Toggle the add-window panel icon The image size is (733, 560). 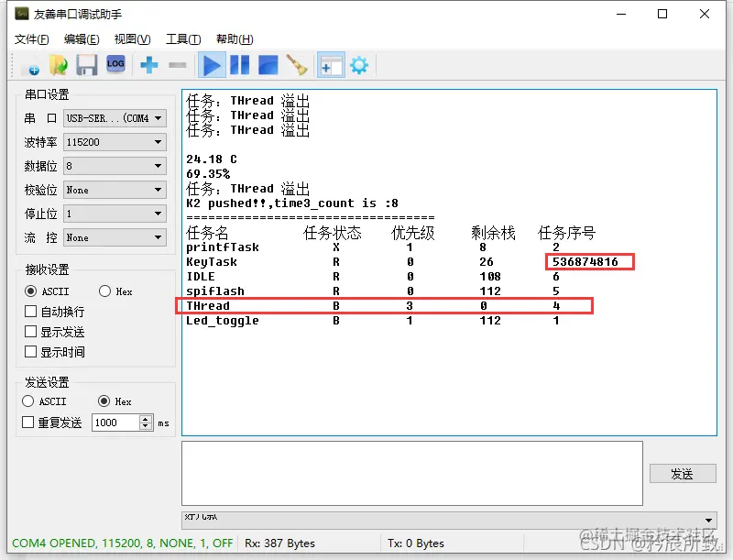[331, 65]
